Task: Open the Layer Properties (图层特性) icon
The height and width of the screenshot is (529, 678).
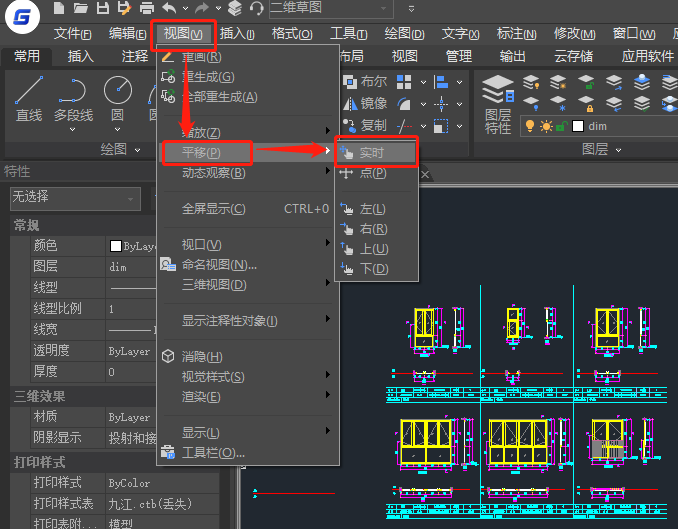Action: [497, 103]
